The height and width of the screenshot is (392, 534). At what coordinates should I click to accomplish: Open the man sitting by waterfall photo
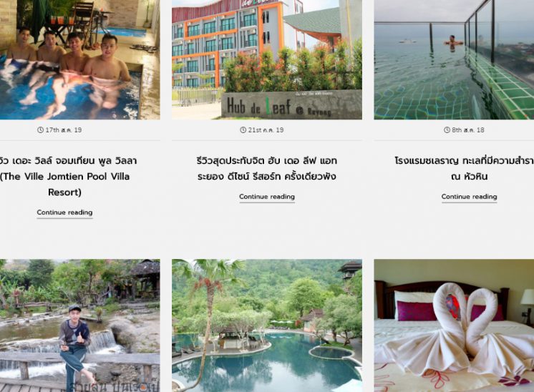79,325
